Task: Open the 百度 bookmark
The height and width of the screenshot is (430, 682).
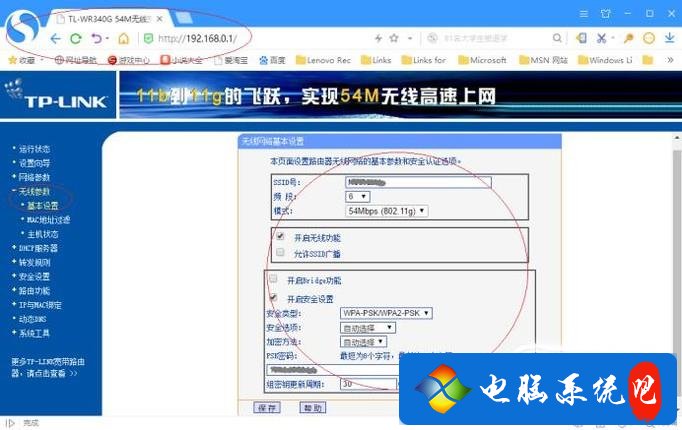Action: 272,60
